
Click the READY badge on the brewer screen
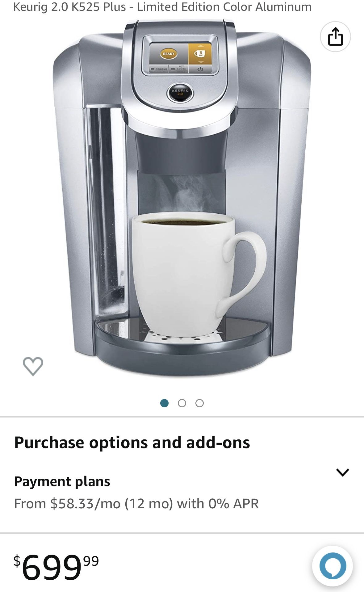click(x=169, y=54)
